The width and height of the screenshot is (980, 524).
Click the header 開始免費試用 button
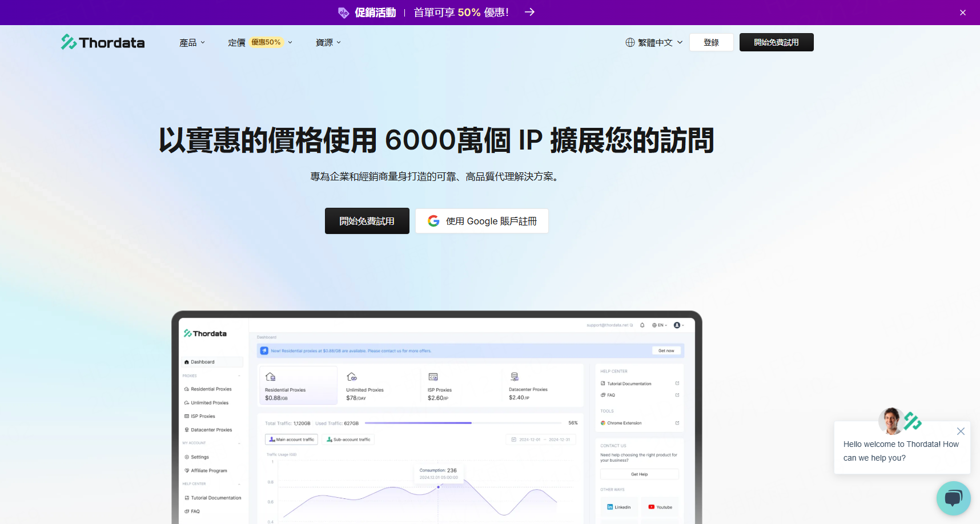coord(776,42)
